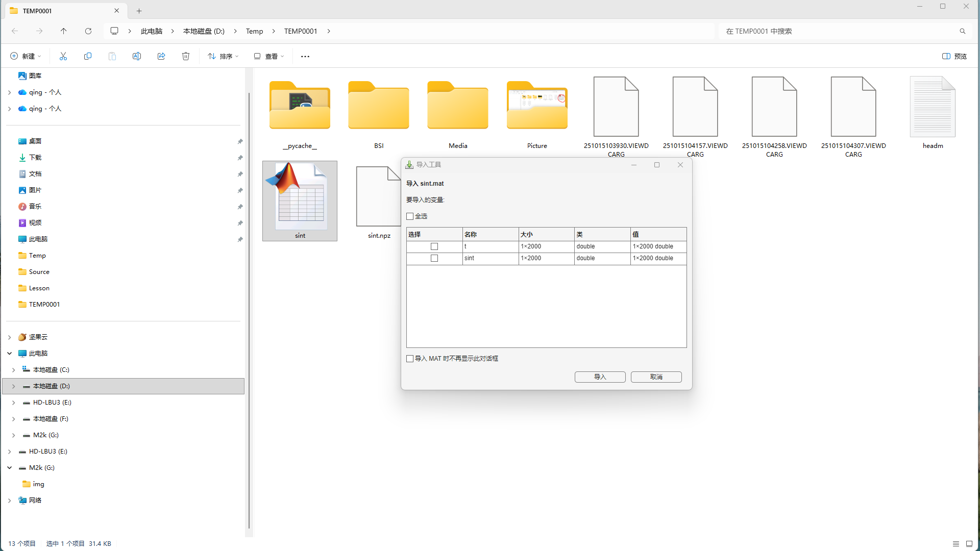Tick the checkbox for variable sint

tap(434, 258)
